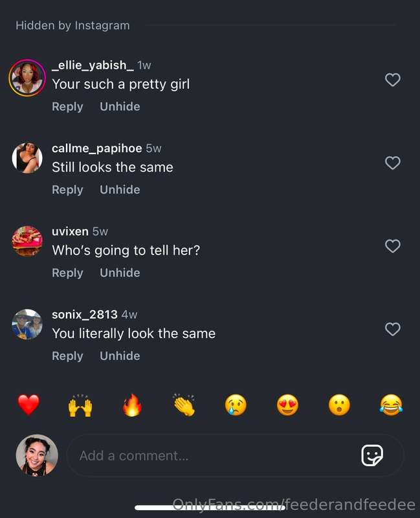Image resolution: width=420 pixels, height=518 pixels.
Task: Reply to sonix_2813's comment
Action: 67,357
